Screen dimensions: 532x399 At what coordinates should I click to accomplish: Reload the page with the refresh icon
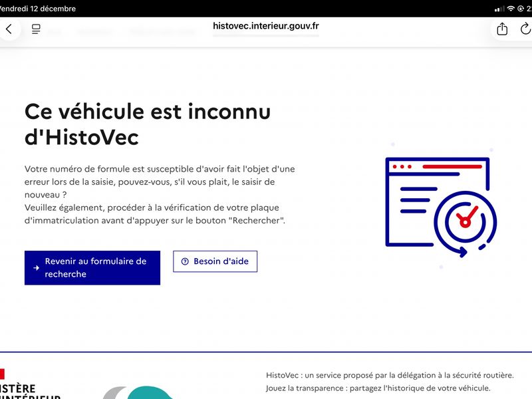(525, 29)
